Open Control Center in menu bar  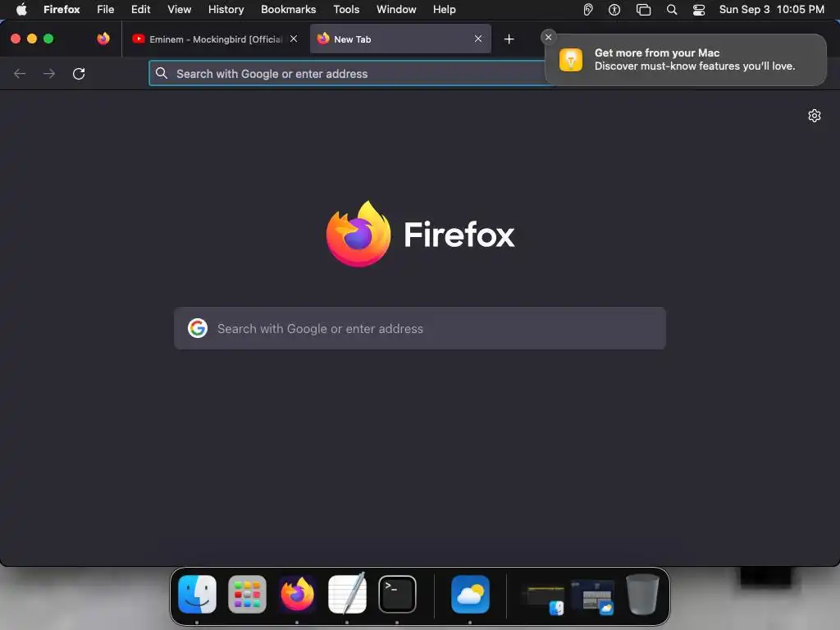click(x=699, y=9)
